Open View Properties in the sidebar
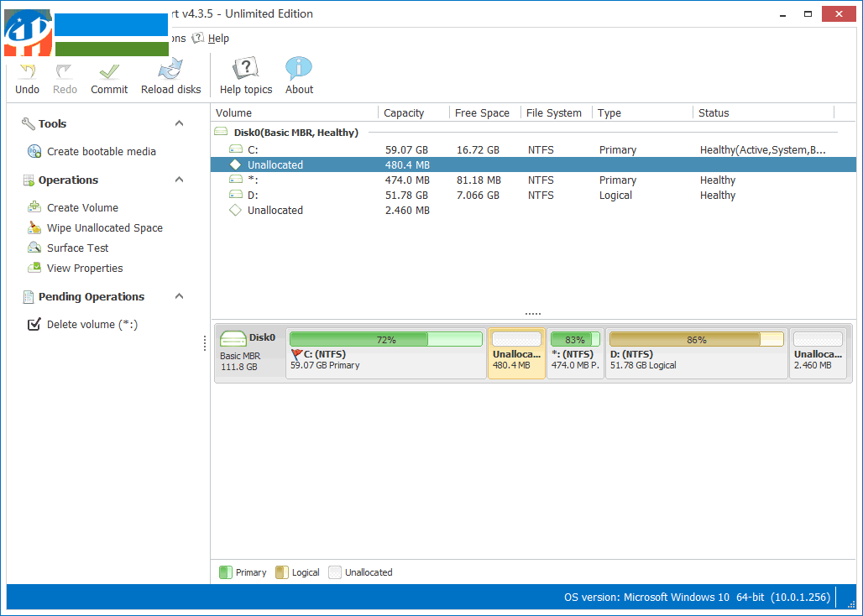Viewport: 863px width, 616px height. click(x=86, y=268)
